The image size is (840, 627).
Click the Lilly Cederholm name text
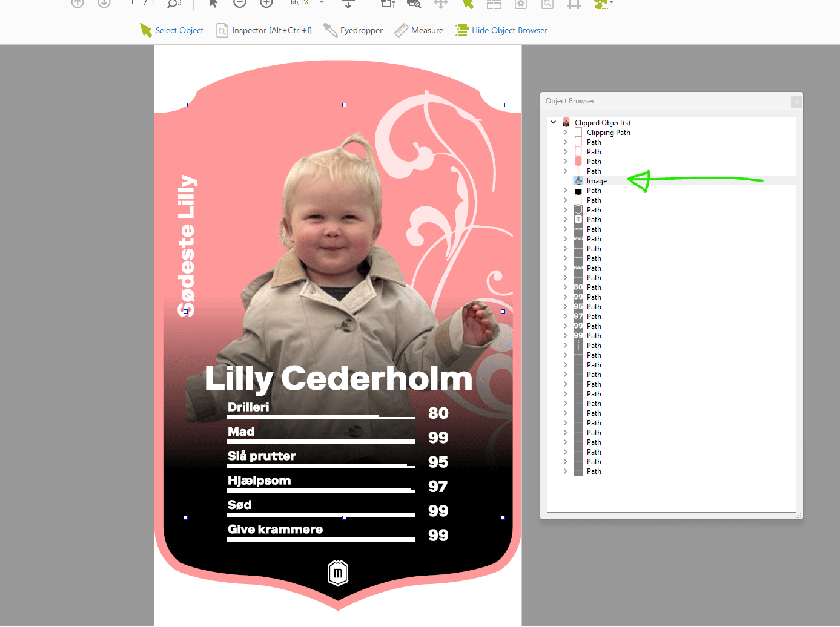[x=338, y=378]
